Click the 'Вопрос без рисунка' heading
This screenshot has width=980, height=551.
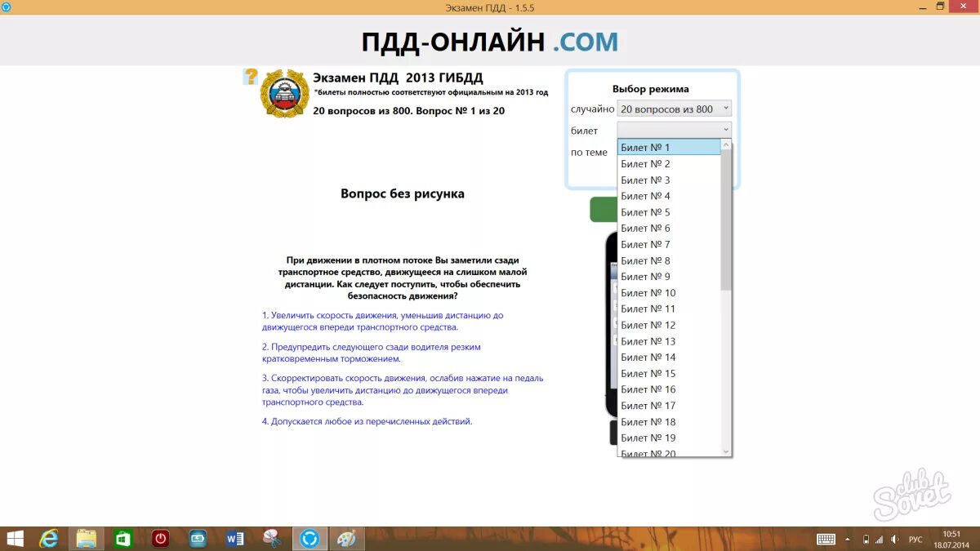[403, 193]
